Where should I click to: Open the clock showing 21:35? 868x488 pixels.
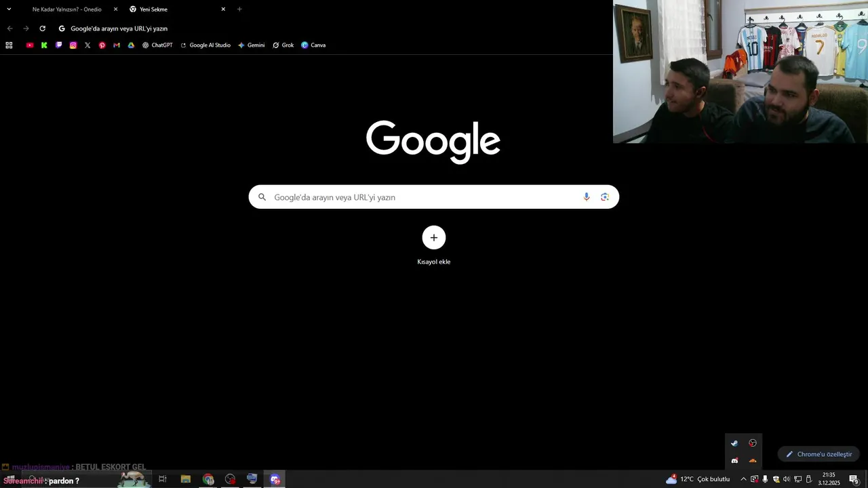pos(829,479)
